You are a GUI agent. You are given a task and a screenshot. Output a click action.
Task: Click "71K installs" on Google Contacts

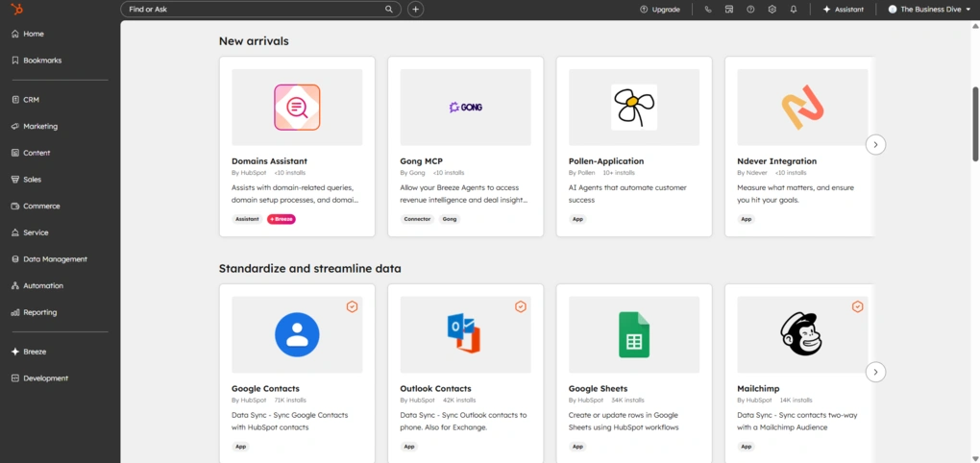tap(290, 400)
